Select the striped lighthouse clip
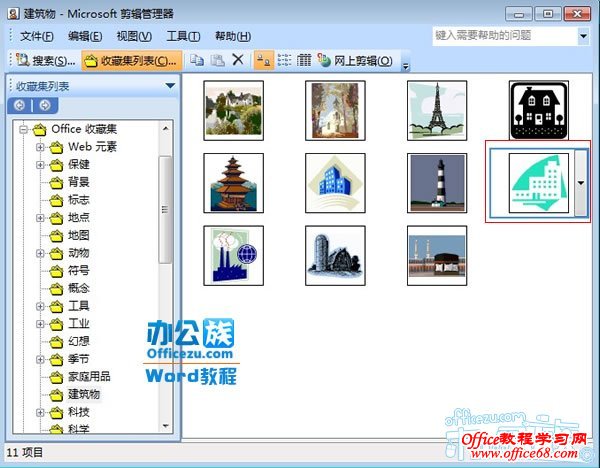The height and width of the screenshot is (468, 600). [437, 183]
